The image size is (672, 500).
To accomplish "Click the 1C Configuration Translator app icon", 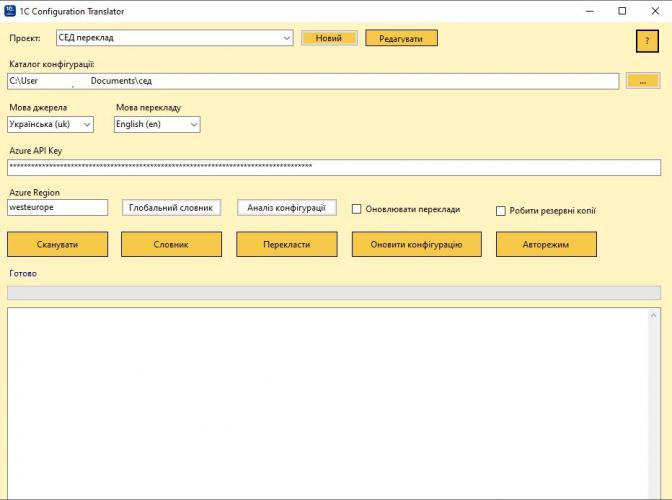I will (x=9, y=11).
